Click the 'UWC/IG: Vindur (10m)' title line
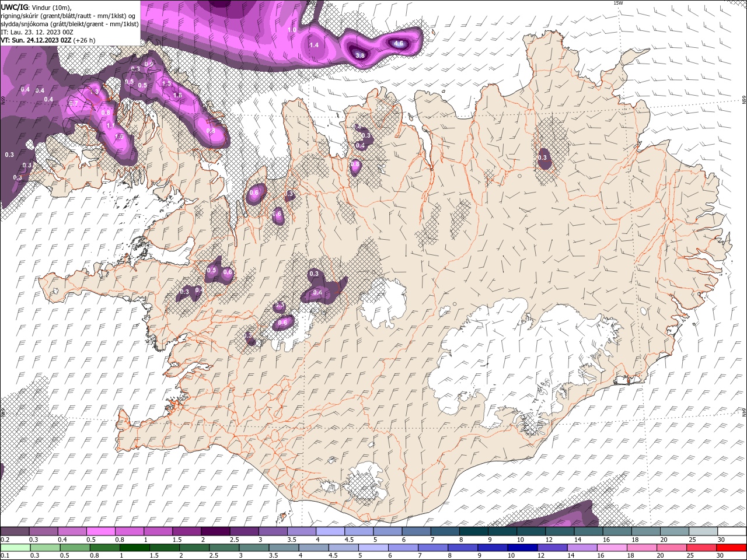 [x=37, y=7]
